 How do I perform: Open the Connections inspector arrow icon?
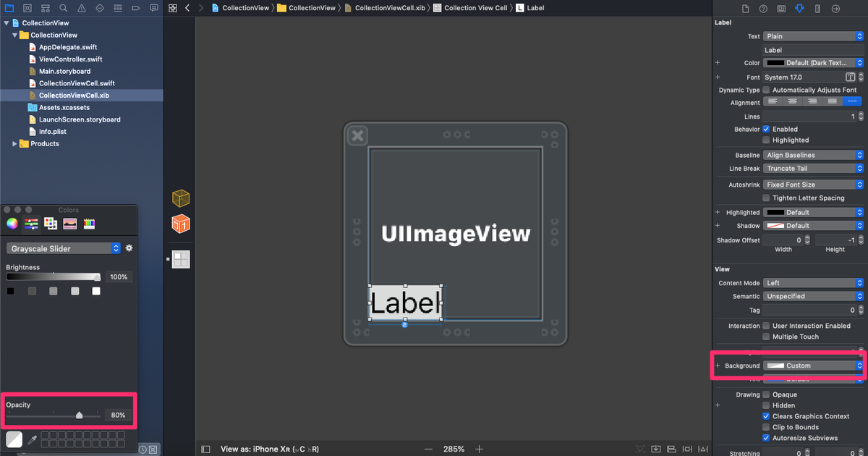point(836,7)
